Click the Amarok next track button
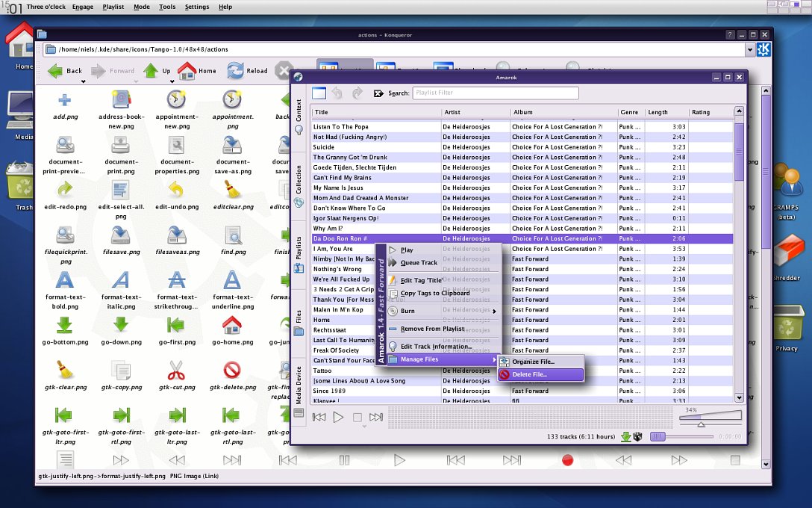 pos(376,417)
